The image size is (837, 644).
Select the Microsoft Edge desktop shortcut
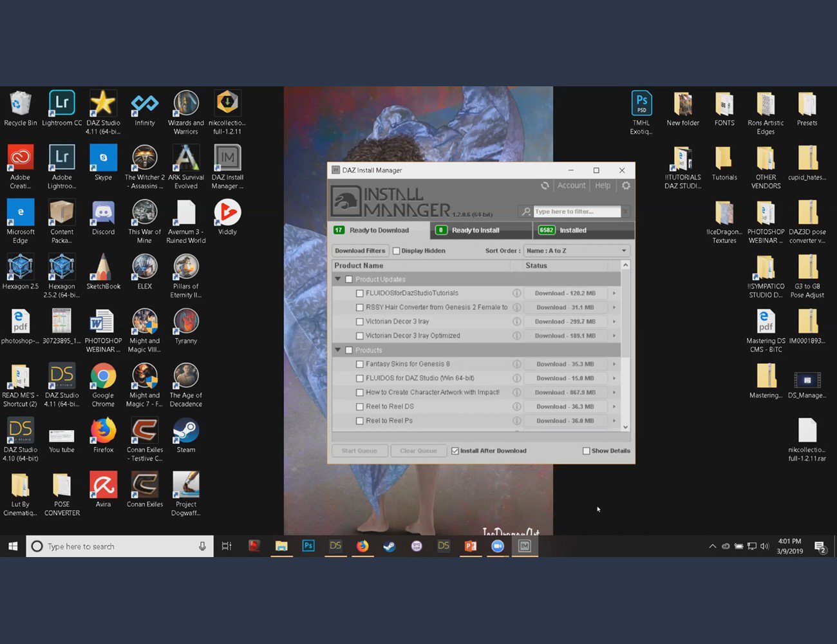pos(21,222)
